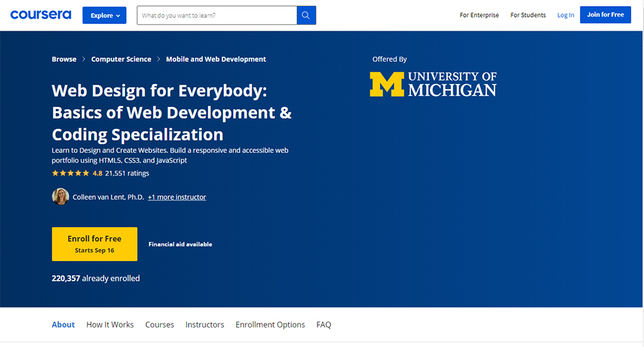Click the University of Michigan logo

433,84
